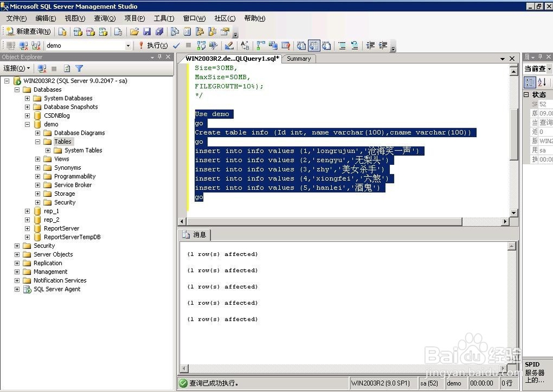Toggle the Object Explorer auto-hide pin

coord(160,57)
